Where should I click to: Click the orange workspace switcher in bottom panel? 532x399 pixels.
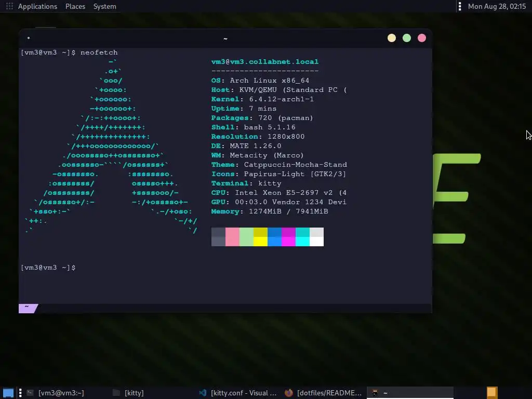click(x=492, y=393)
